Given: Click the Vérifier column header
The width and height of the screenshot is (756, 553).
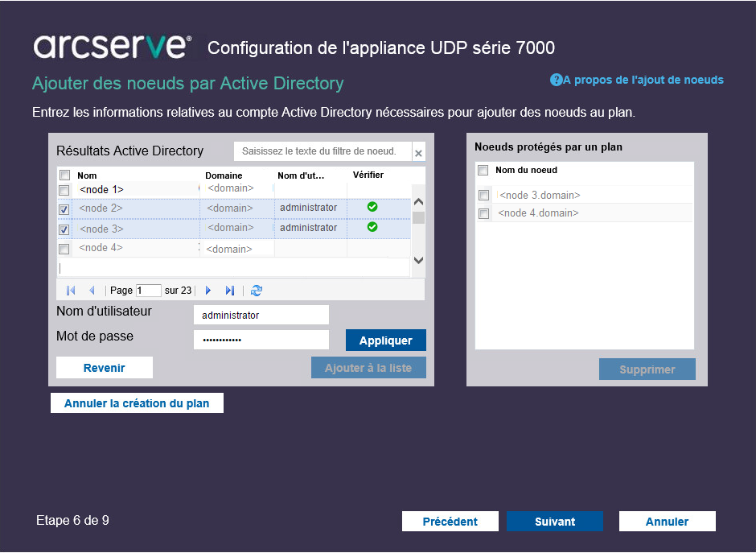Looking at the screenshot, I should pos(368,175).
